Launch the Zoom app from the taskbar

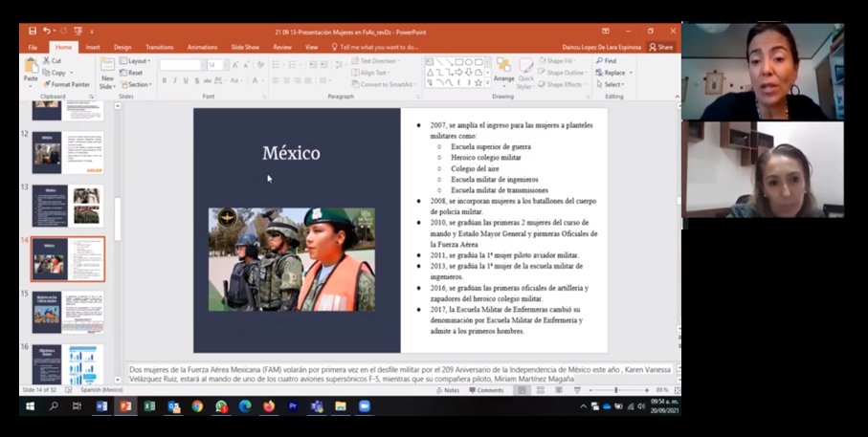tap(365, 406)
